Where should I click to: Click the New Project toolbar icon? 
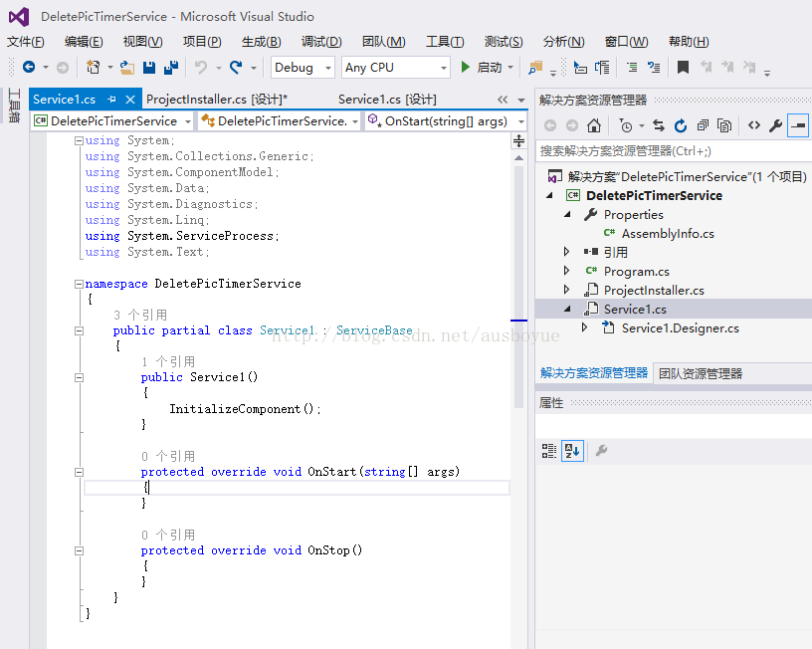click(94, 67)
